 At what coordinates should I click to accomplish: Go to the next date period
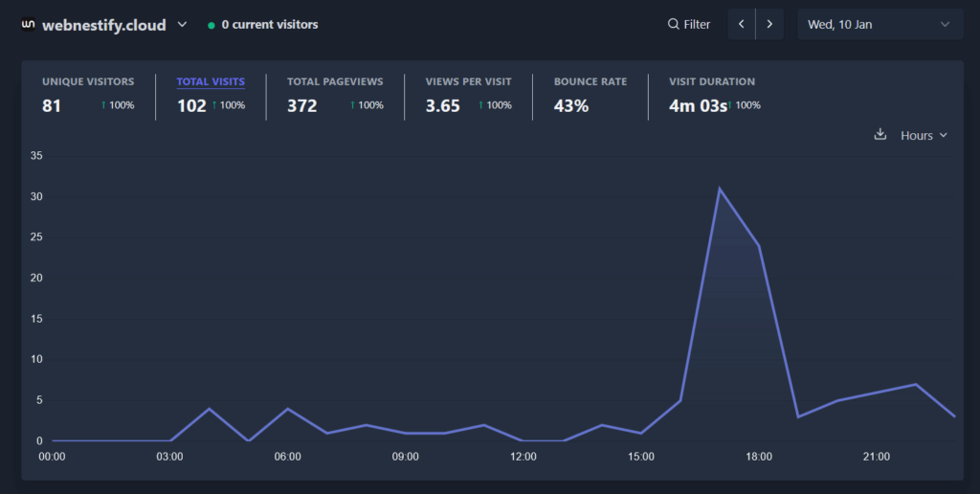click(x=769, y=25)
